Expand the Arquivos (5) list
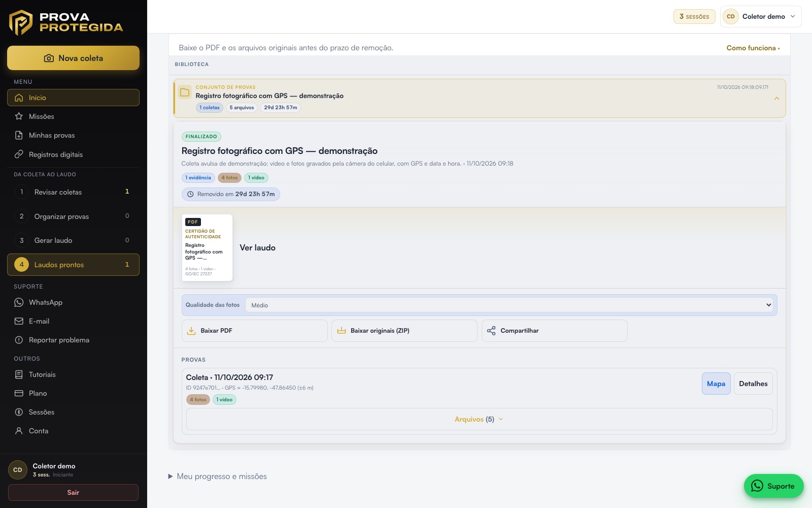Screen dimensions: 812x508 click(479, 419)
